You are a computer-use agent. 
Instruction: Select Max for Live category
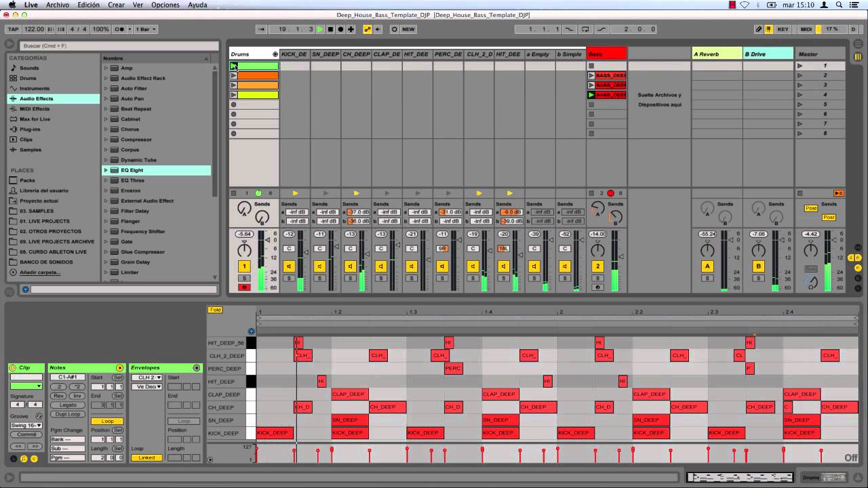click(35, 119)
